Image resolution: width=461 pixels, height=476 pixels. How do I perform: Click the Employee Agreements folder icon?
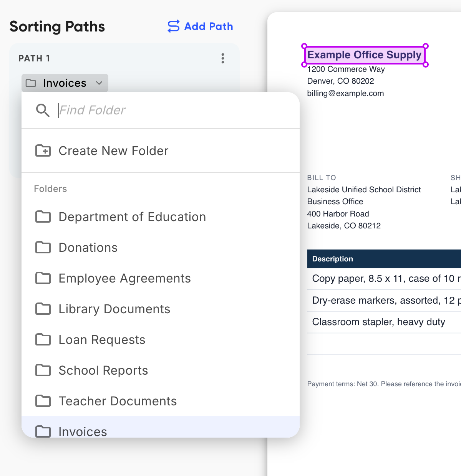(x=43, y=278)
